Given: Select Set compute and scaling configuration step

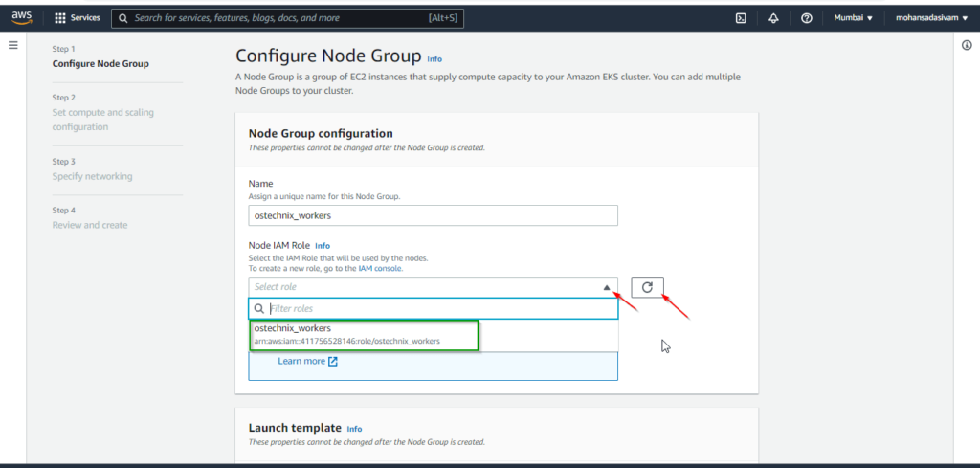Looking at the screenshot, I should point(103,120).
